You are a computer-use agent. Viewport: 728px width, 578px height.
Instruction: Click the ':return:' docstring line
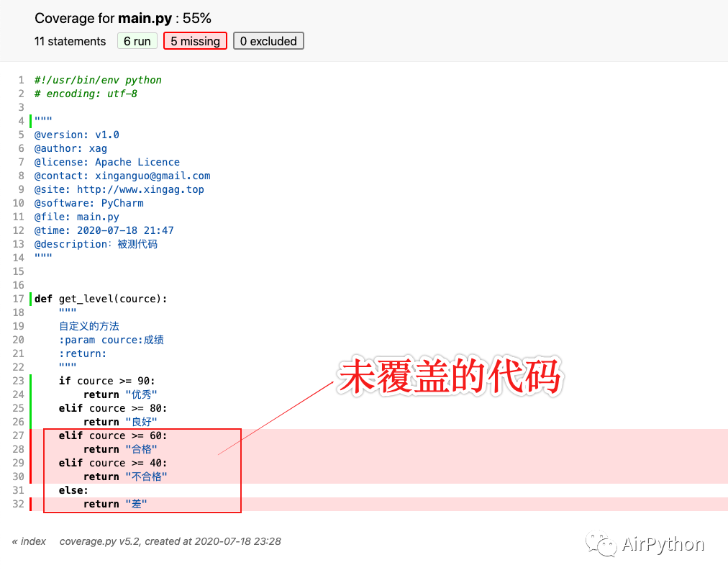click(x=83, y=353)
